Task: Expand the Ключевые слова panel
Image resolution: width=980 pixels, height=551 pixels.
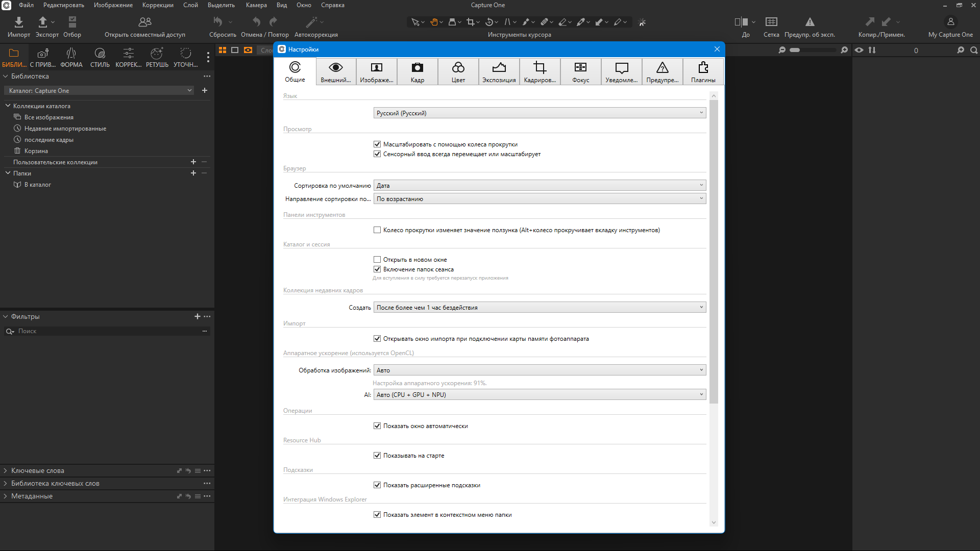Action: (x=6, y=470)
